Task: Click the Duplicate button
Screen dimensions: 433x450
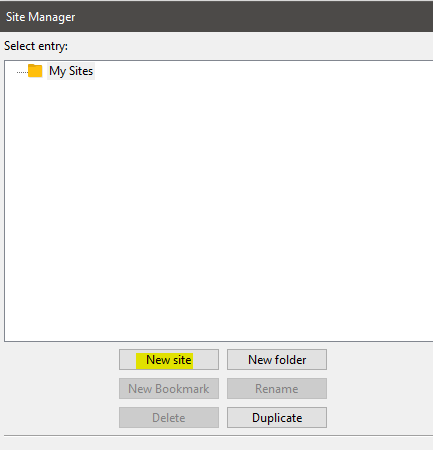Action: [x=277, y=417]
